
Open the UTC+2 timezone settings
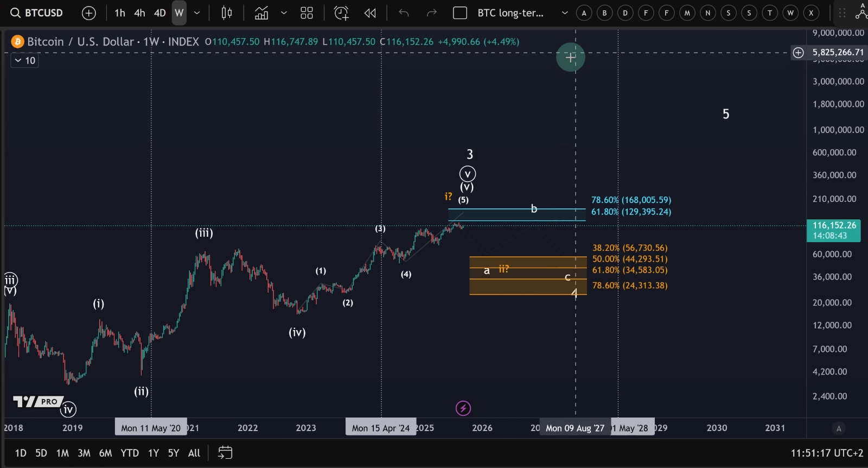pyautogui.click(x=826, y=453)
